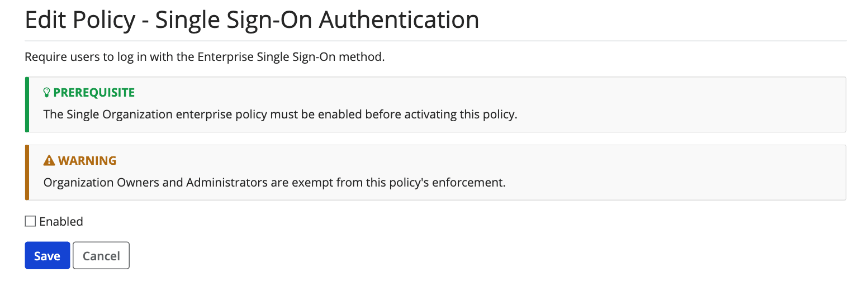Cancel editing the policy
This screenshot has width=868, height=286.
(x=101, y=255)
